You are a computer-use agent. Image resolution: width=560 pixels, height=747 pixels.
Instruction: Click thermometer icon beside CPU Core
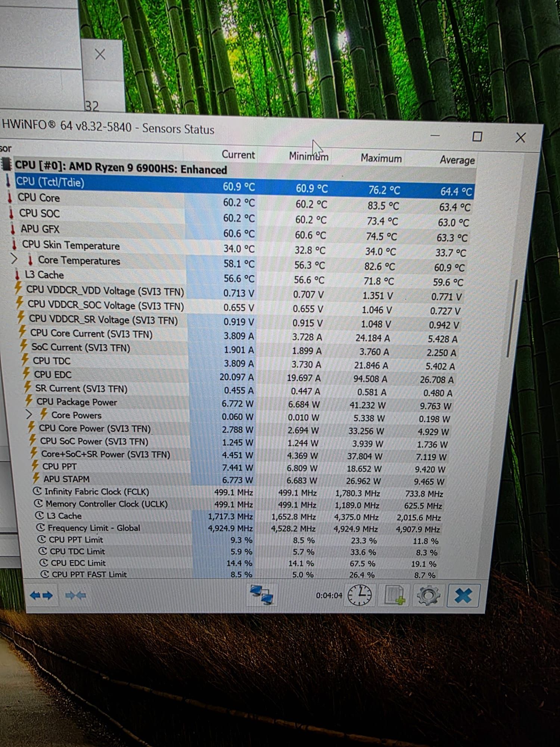pyautogui.click(x=10, y=197)
